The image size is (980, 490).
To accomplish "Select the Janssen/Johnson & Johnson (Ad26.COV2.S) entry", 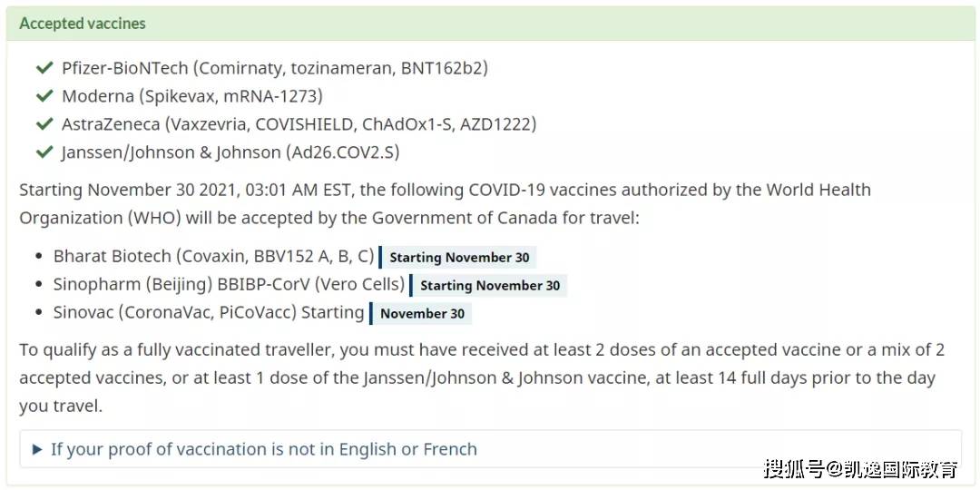I will pos(230,152).
